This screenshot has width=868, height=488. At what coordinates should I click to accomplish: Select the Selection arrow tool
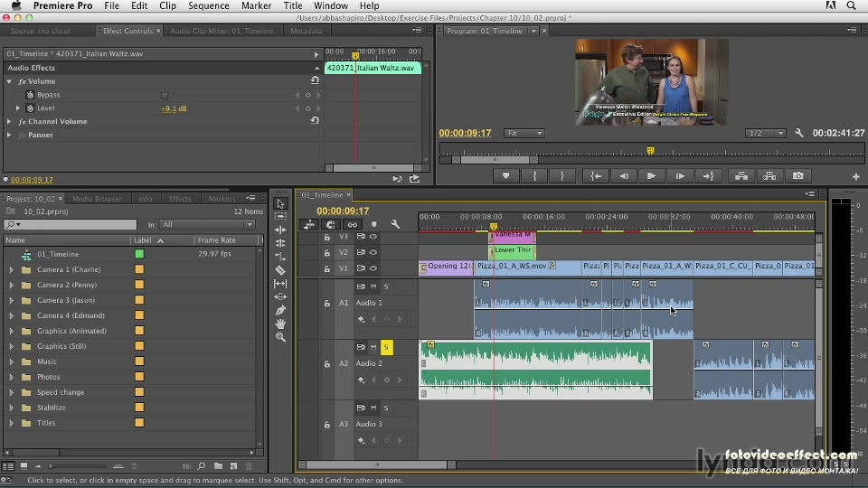280,203
